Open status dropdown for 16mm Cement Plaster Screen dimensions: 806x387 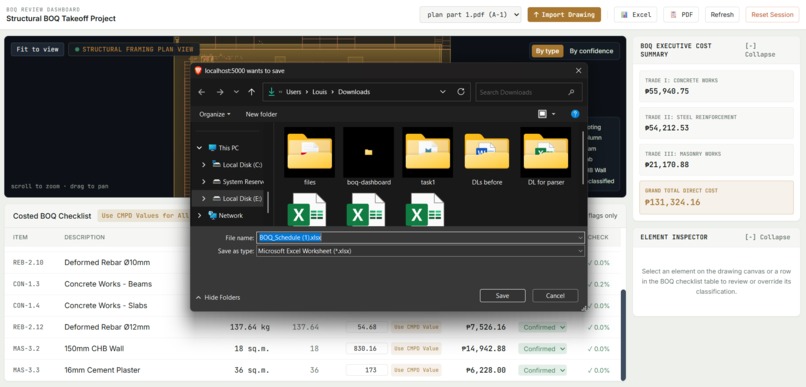[x=542, y=370]
